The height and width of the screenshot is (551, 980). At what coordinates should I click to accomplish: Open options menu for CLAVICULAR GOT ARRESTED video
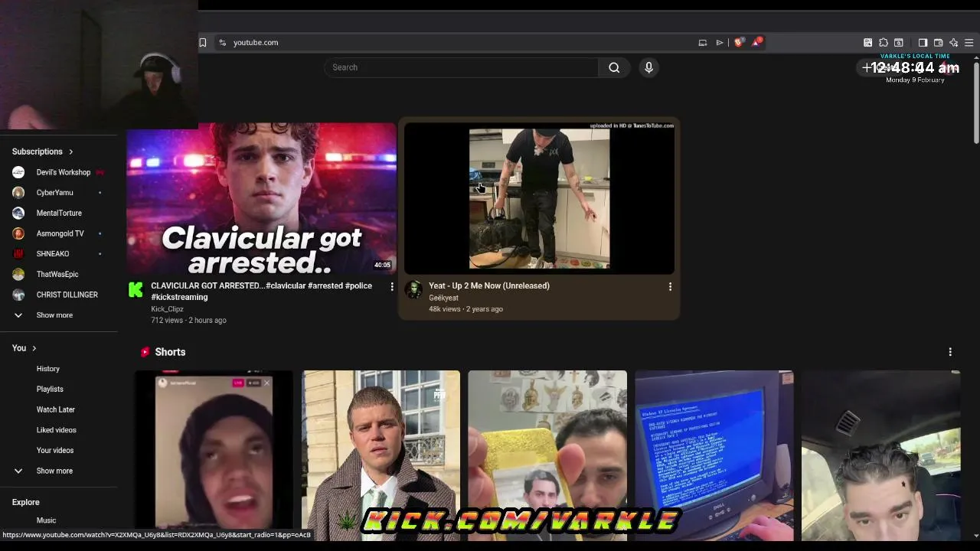pos(392,286)
